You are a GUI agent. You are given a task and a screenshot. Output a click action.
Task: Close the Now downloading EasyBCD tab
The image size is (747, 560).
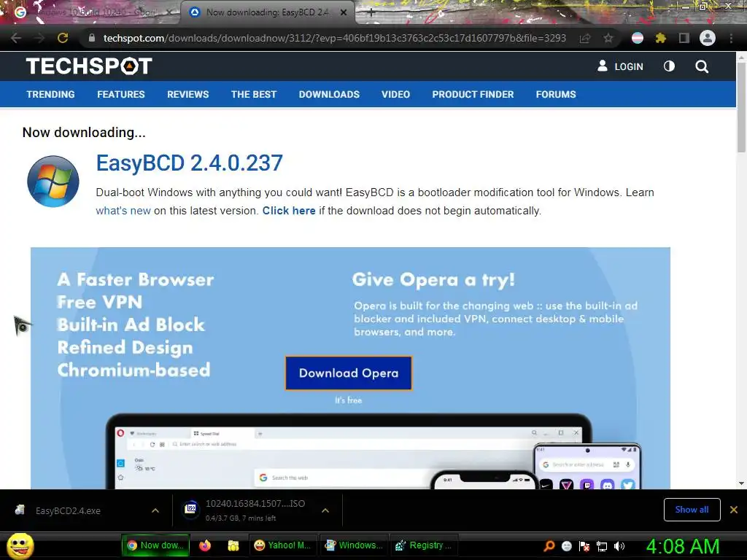point(344,12)
